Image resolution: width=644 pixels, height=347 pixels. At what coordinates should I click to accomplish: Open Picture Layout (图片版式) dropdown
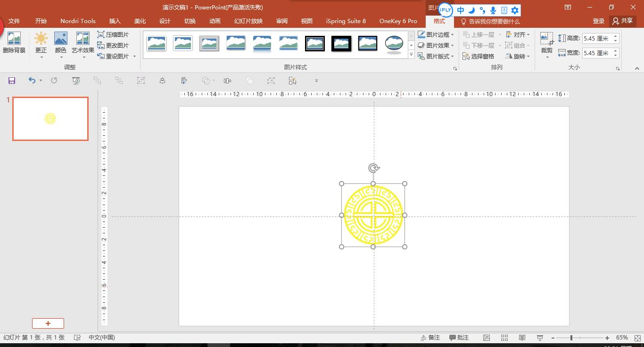pyautogui.click(x=436, y=56)
